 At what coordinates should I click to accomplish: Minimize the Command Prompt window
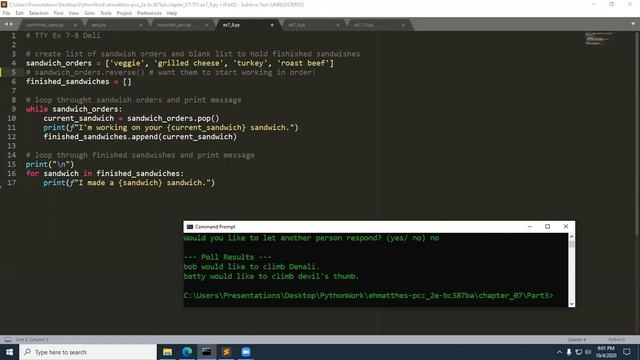(x=529, y=227)
